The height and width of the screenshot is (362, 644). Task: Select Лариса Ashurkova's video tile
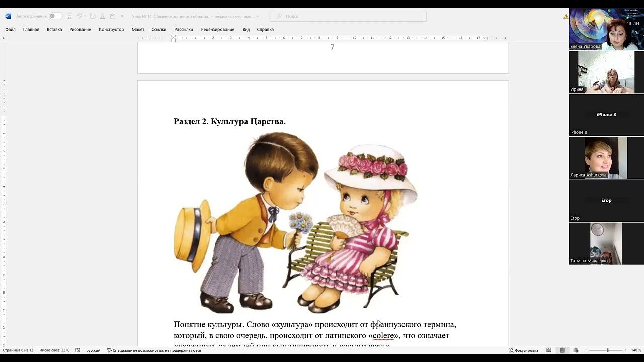click(606, 157)
